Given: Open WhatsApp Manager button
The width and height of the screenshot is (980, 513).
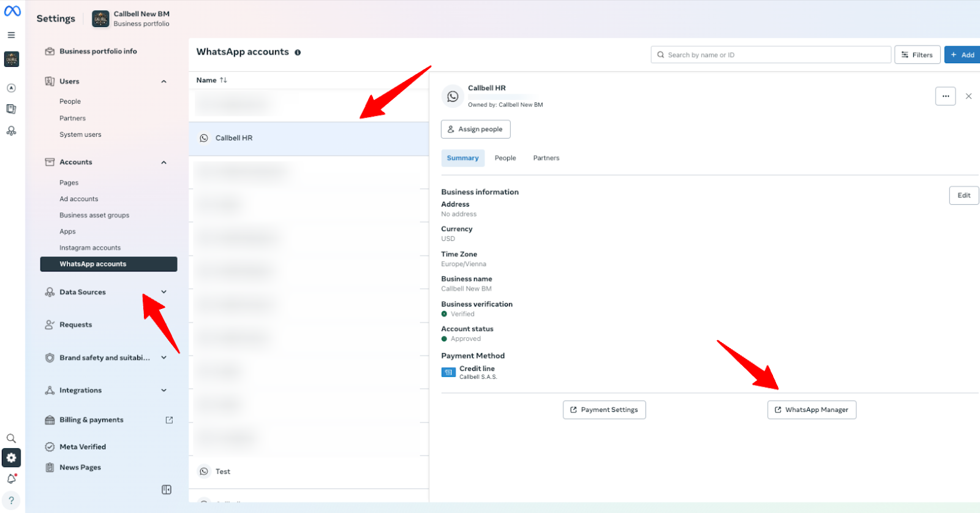Looking at the screenshot, I should click(812, 410).
